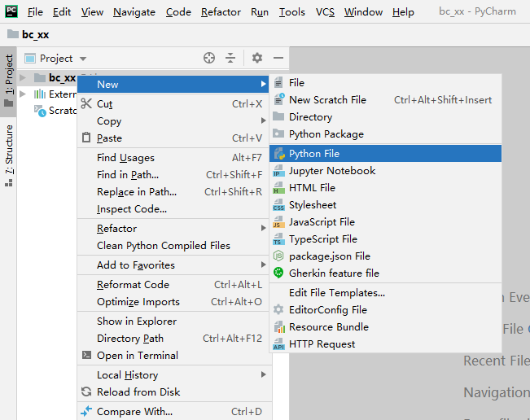Click Reload from Disk option
The width and height of the screenshot is (530, 420).
pos(138,392)
